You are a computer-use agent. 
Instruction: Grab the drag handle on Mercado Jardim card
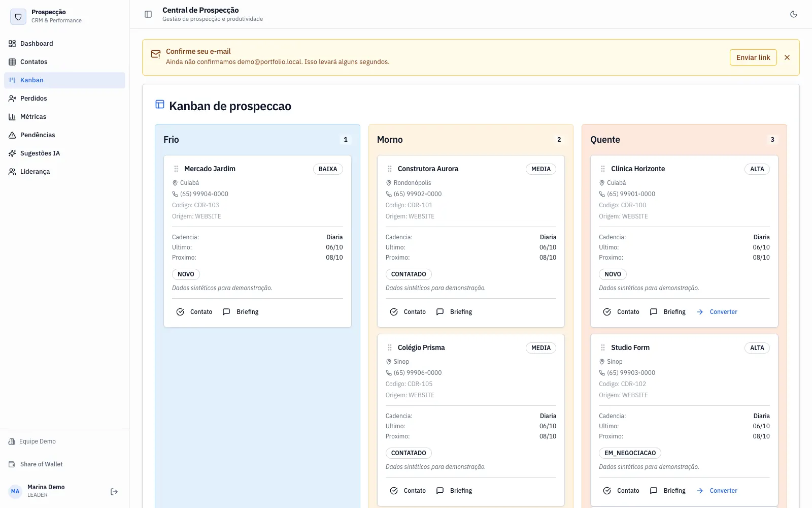pos(176,169)
